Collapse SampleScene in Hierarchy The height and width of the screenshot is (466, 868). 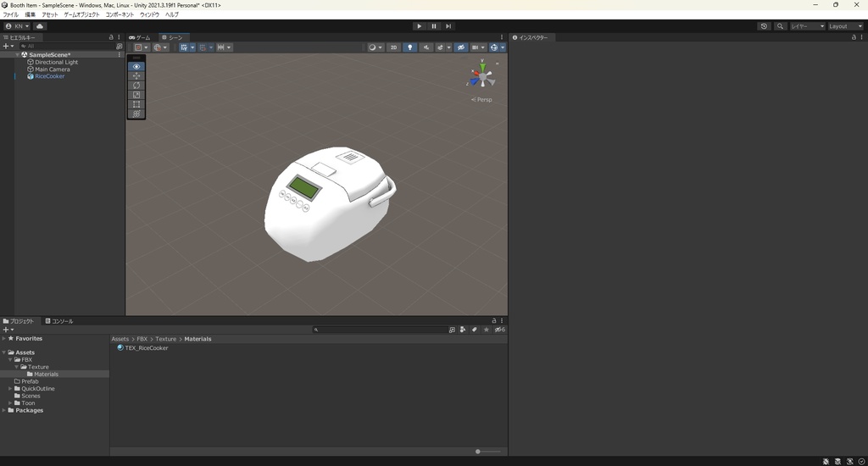point(17,55)
